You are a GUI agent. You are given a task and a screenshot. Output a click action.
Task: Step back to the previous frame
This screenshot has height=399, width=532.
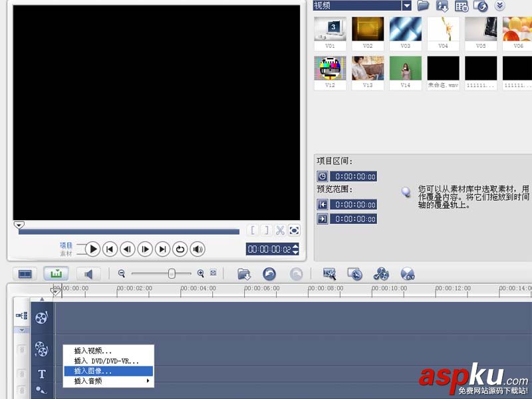pyautogui.click(x=128, y=249)
